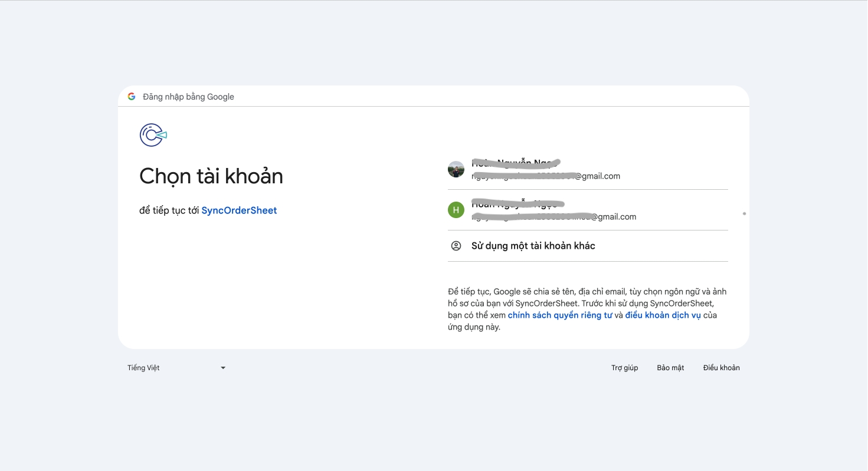Open the SyncOrderSheet link under the heading
Image resolution: width=868 pixels, height=471 pixels.
pos(239,210)
